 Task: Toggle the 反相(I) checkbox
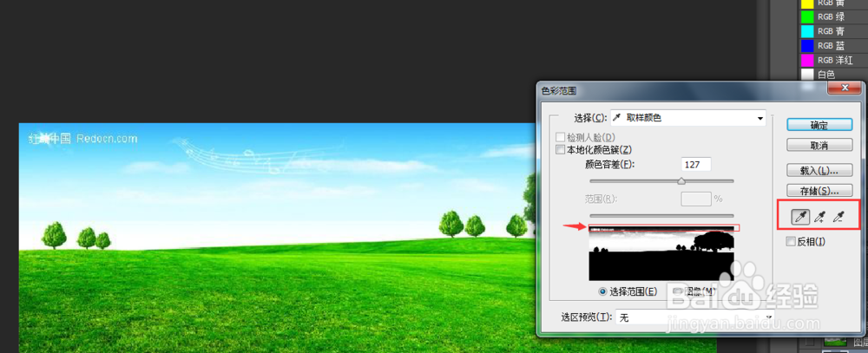[791, 242]
